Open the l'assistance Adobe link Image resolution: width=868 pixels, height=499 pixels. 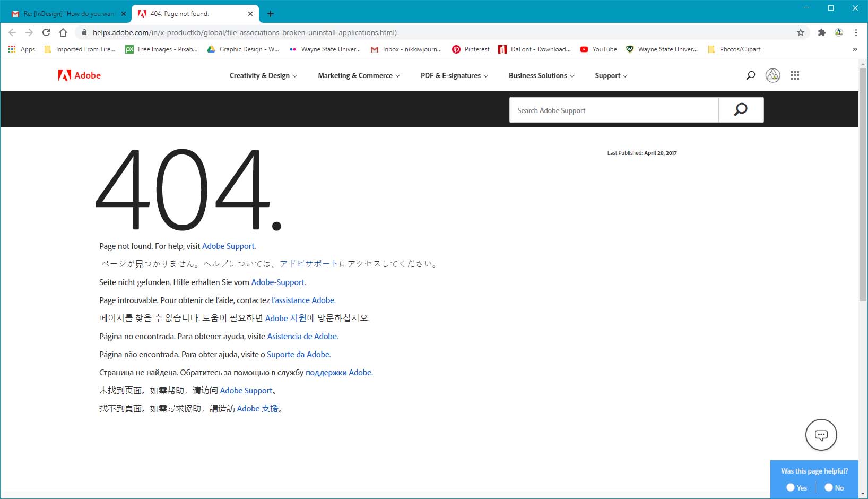click(302, 300)
